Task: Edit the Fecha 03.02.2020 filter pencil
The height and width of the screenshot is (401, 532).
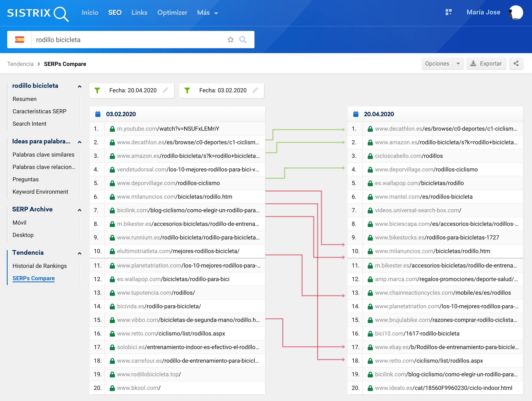Action: [x=255, y=90]
